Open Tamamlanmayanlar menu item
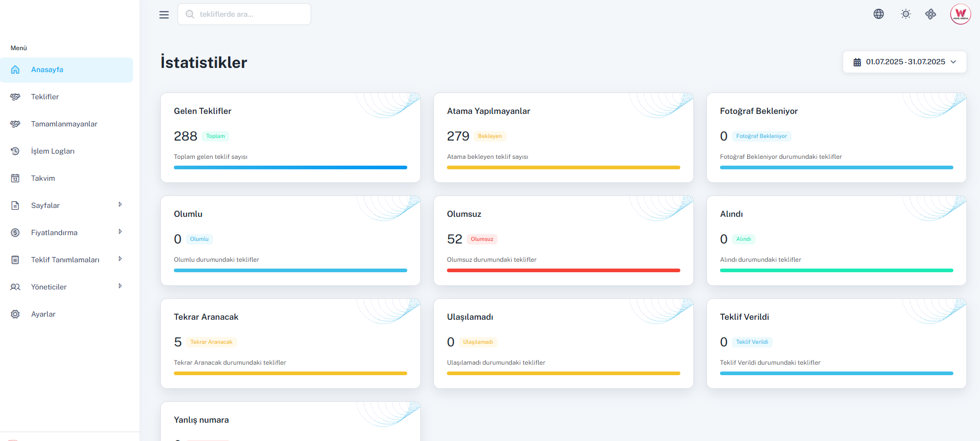Screen dimensions: 980x441 [x=64, y=124]
